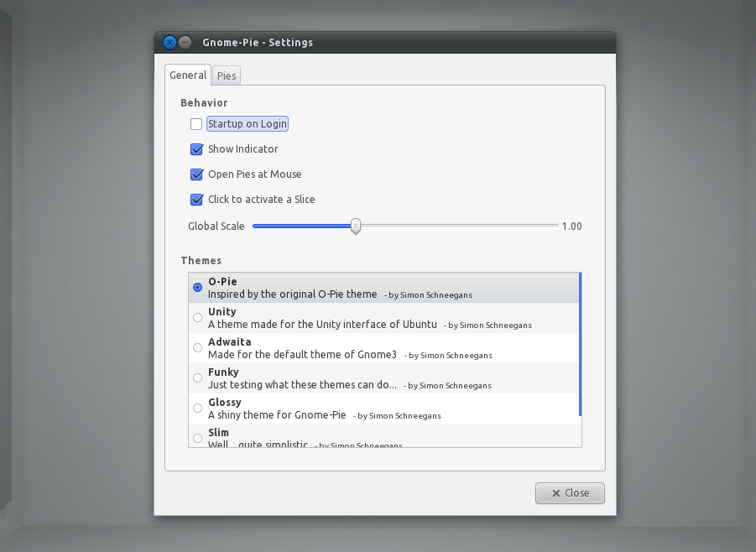
Task: Open the General tab
Action: tap(188, 75)
